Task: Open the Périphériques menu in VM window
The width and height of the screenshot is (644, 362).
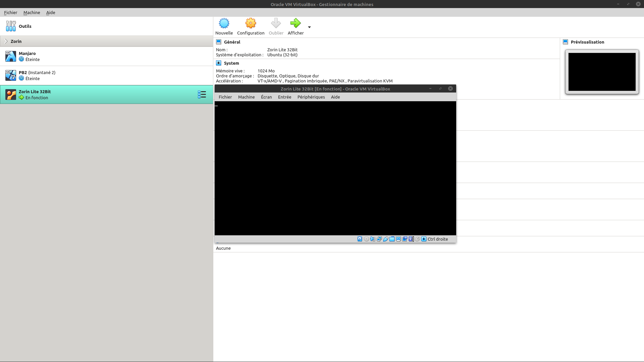Action: coord(311,97)
